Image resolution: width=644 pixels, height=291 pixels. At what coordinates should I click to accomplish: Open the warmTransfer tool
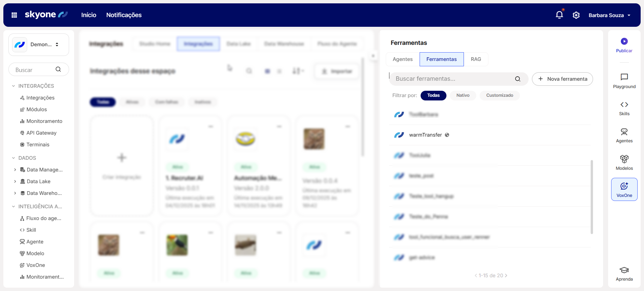point(425,135)
